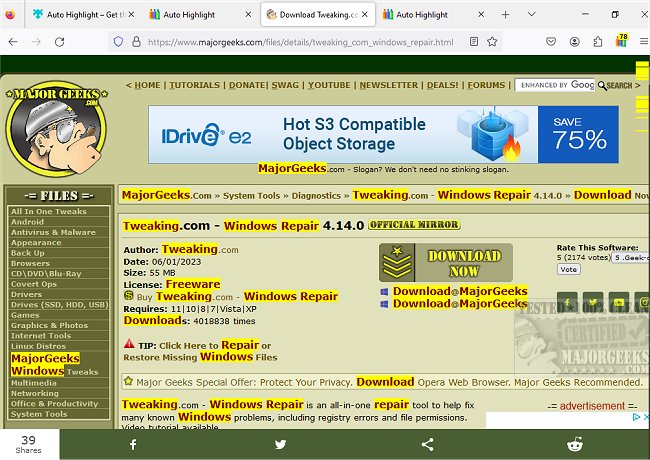Open the tracking protection shield icon
Viewport: 650px width, 460px height.
click(x=119, y=41)
